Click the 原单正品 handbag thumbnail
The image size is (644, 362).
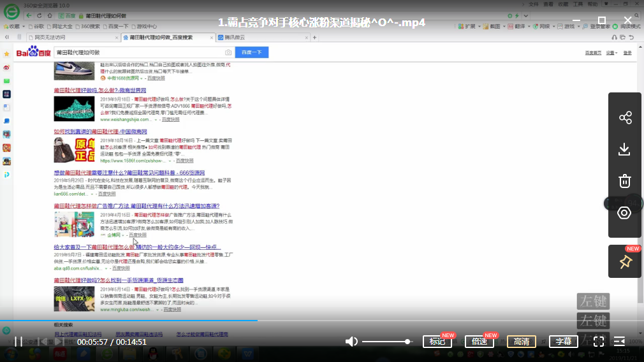(x=74, y=150)
